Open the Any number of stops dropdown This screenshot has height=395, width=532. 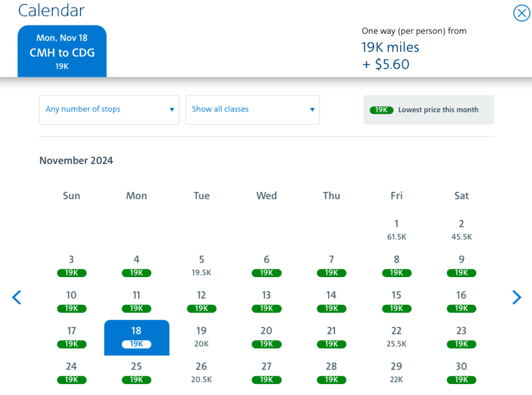coord(109,110)
